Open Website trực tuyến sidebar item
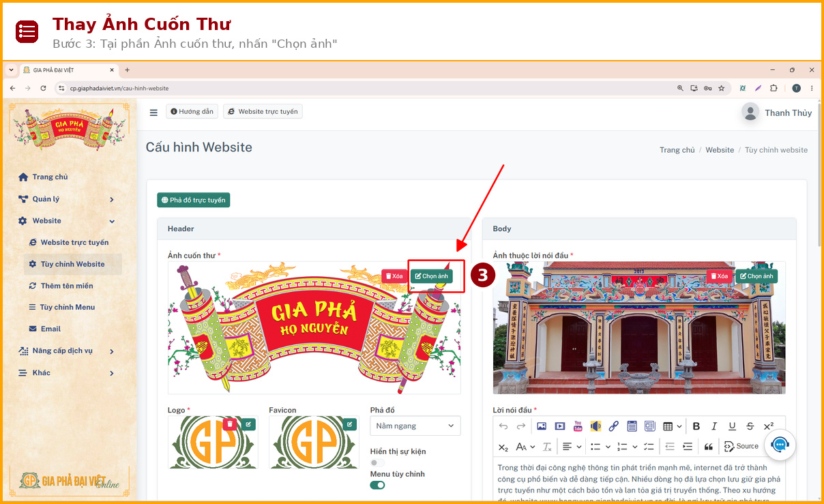 point(68,243)
